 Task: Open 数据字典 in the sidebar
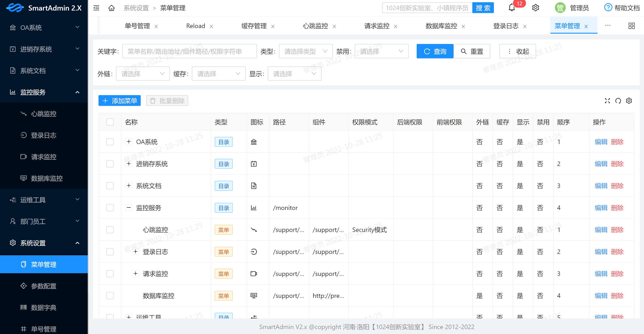pyautogui.click(x=44, y=307)
